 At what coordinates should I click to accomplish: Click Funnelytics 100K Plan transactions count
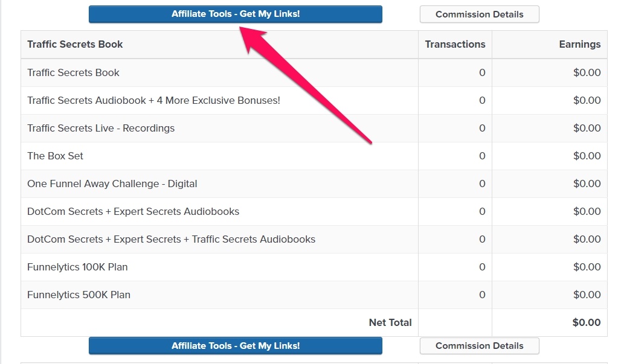(482, 267)
